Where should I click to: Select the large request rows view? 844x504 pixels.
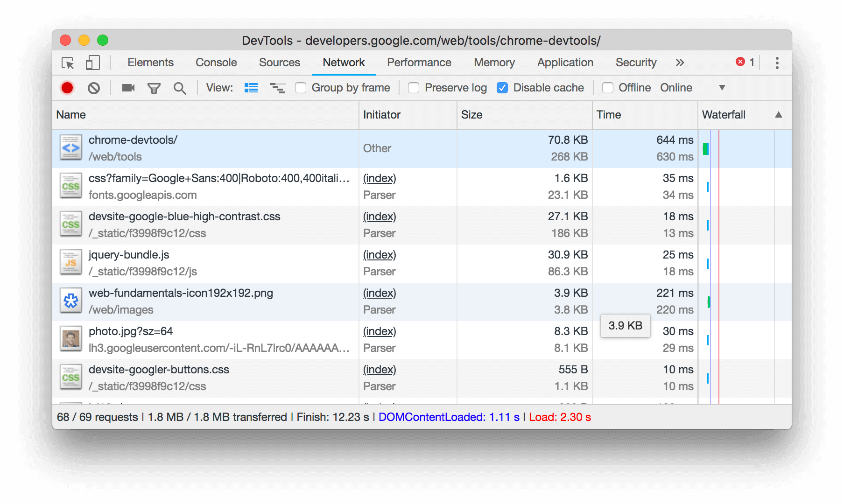[251, 88]
